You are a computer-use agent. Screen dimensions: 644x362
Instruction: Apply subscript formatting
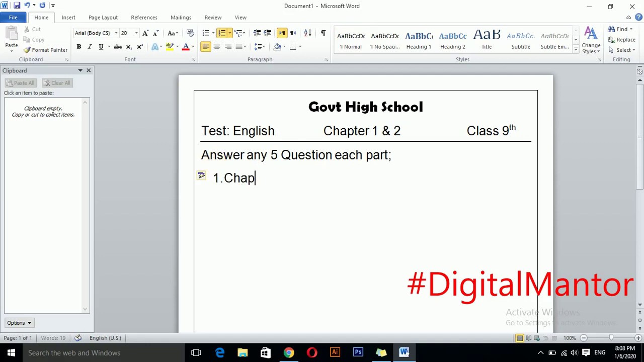coord(129,47)
